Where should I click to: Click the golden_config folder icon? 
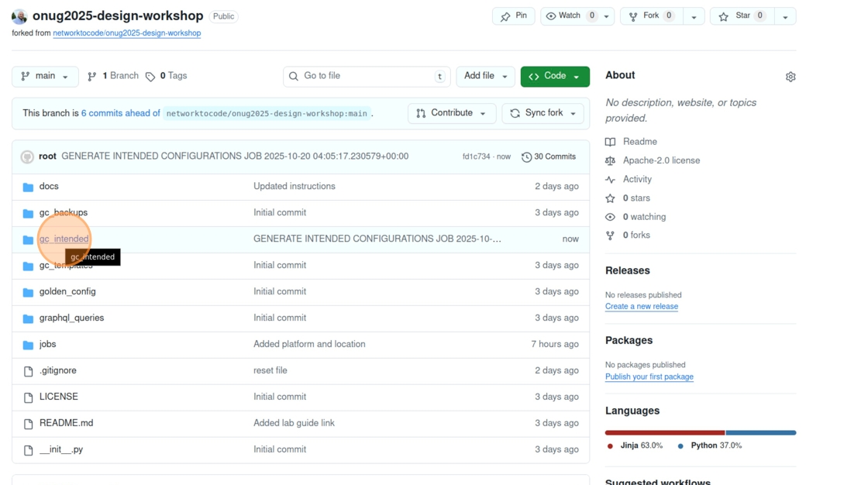tap(28, 292)
